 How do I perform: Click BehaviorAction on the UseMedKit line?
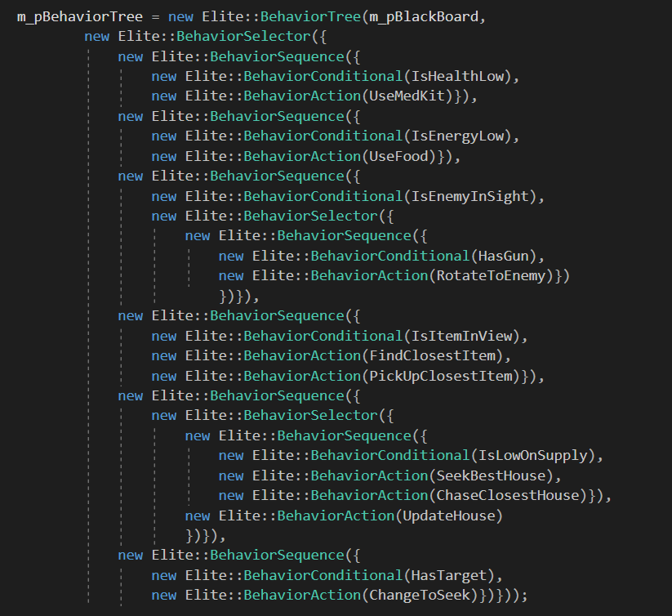coord(302,96)
